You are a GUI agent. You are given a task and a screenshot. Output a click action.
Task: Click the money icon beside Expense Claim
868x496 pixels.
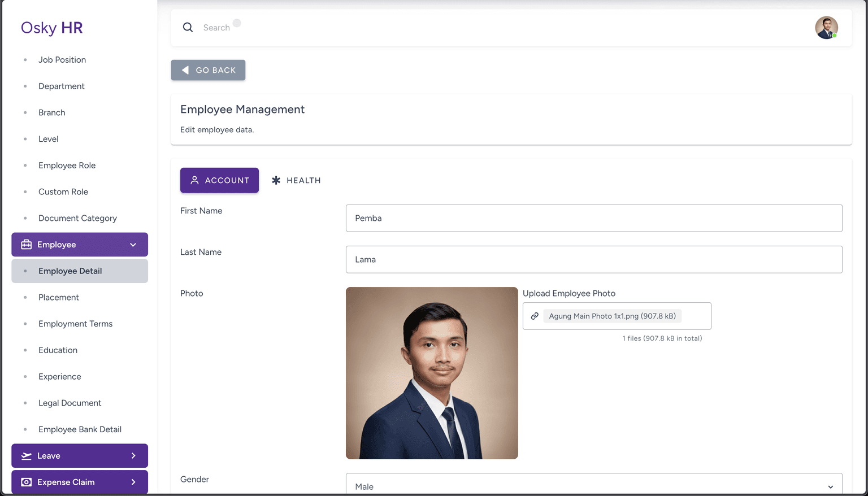(26, 482)
